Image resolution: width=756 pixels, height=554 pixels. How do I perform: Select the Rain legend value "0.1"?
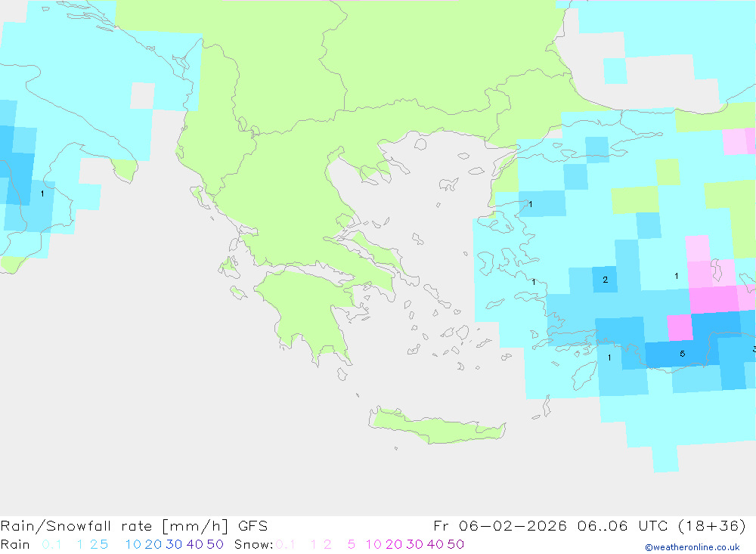point(51,544)
